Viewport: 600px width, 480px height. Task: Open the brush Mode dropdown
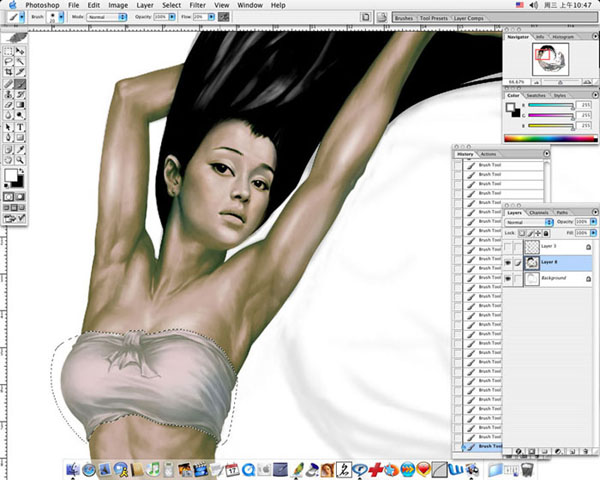[x=101, y=18]
